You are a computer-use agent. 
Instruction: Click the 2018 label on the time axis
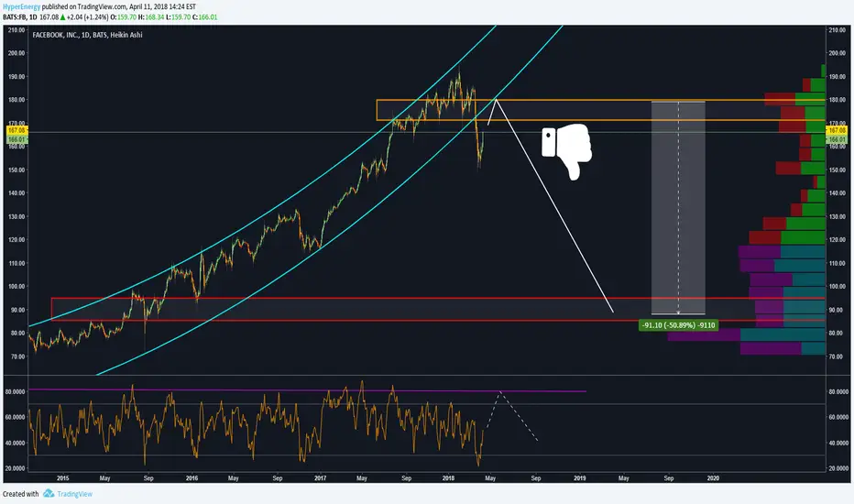coord(448,478)
